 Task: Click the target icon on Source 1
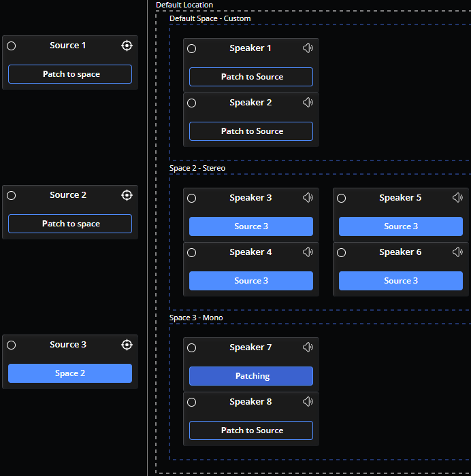tap(127, 46)
